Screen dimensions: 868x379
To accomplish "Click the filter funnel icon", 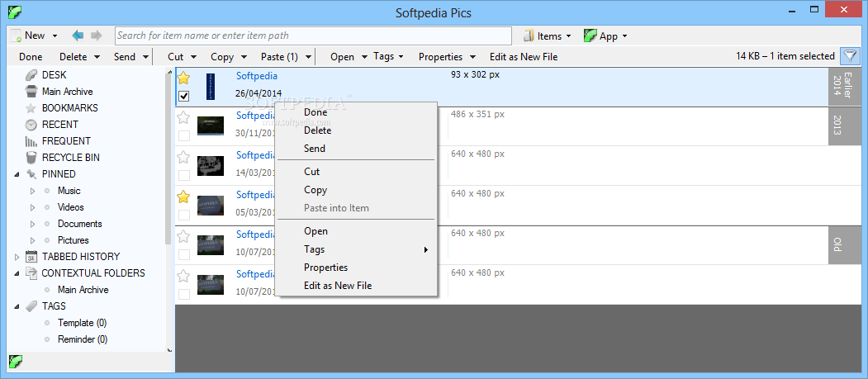I will click(x=850, y=56).
